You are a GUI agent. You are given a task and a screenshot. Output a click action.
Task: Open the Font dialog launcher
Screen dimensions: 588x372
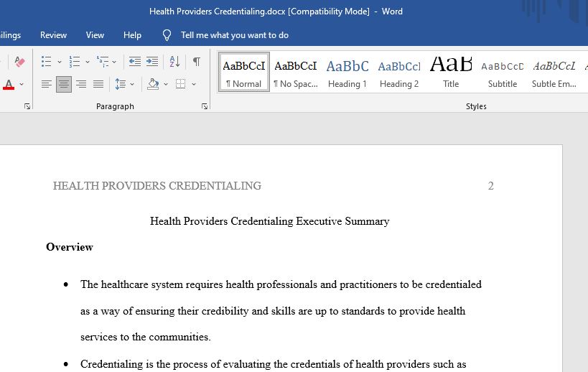[x=27, y=106]
